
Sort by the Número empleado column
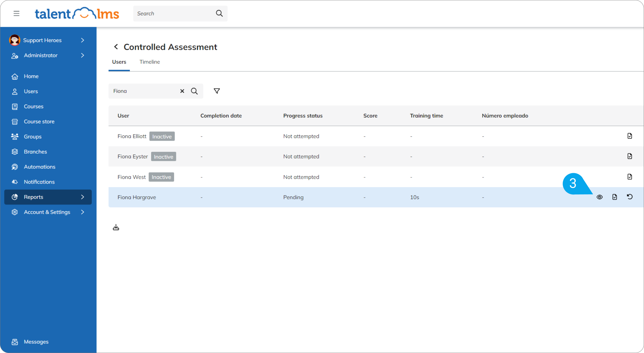pyautogui.click(x=505, y=116)
